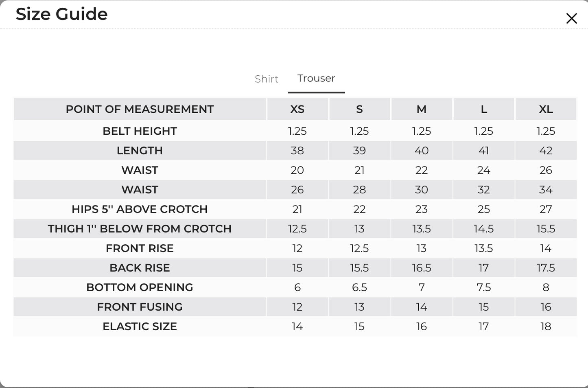The height and width of the screenshot is (388, 588).
Task: Select the Back Rise row label
Action: 140,268
